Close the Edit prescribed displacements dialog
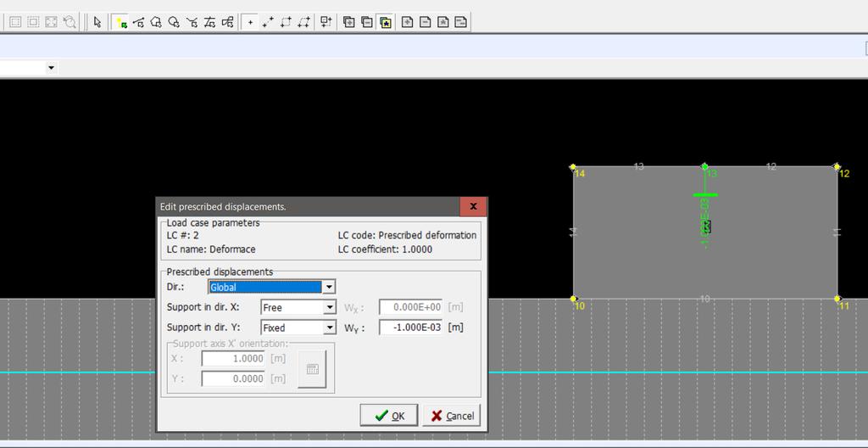 click(473, 206)
